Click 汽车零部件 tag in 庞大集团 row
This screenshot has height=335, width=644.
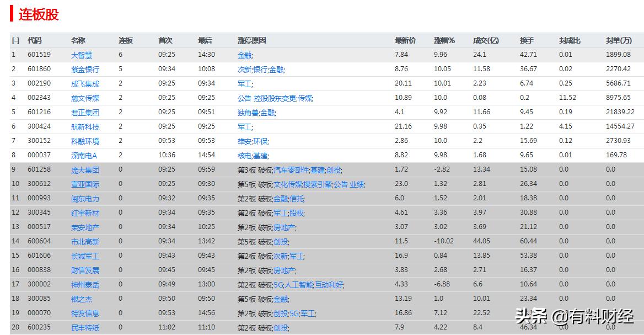(x=291, y=170)
